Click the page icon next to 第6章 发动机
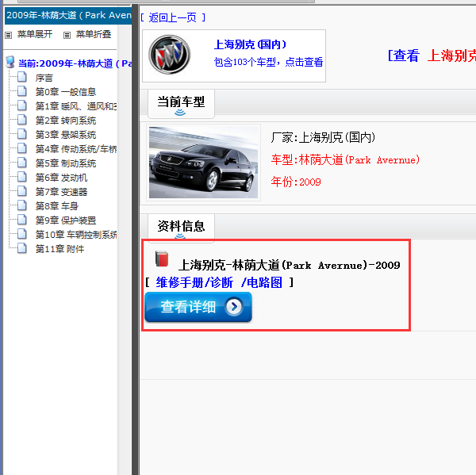This screenshot has height=475, width=476. tap(22, 177)
